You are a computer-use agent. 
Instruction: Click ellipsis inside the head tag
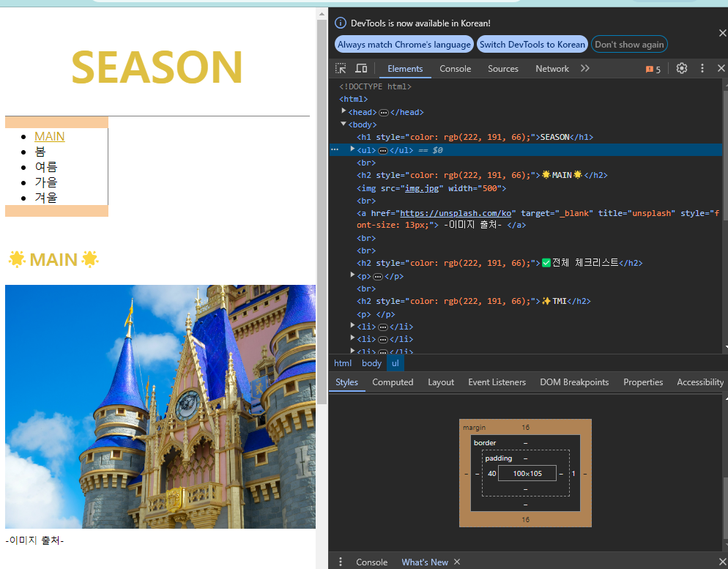(x=384, y=113)
